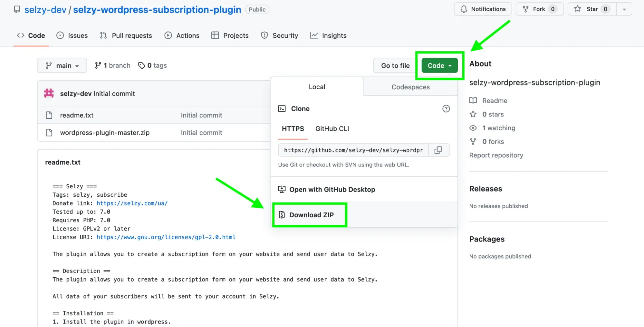The width and height of the screenshot is (644, 327).
Task: Expand the Star options caret
Action: click(x=624, y=9)
